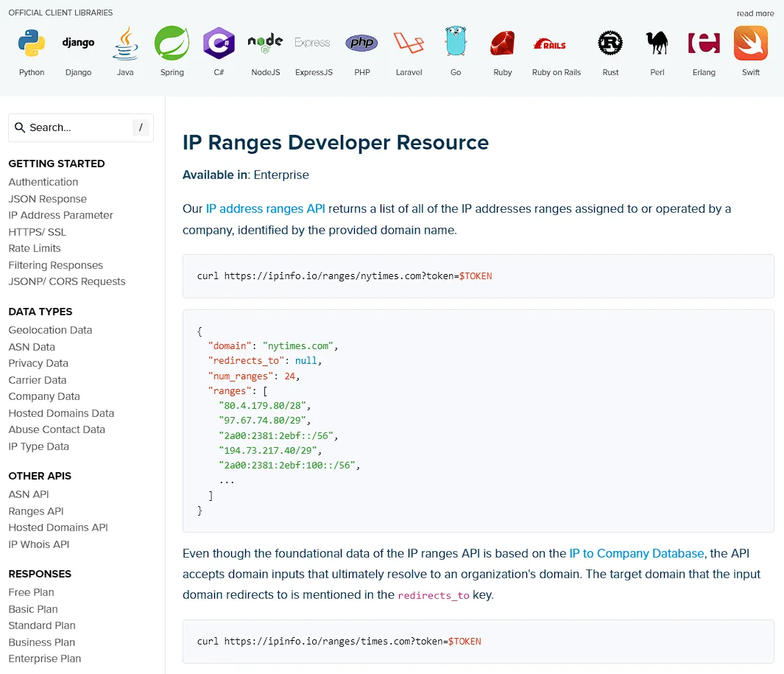This screenshot has height=674, width=784.
Task: Click the slash shortcut badge in search
Action: coord(141,127)
